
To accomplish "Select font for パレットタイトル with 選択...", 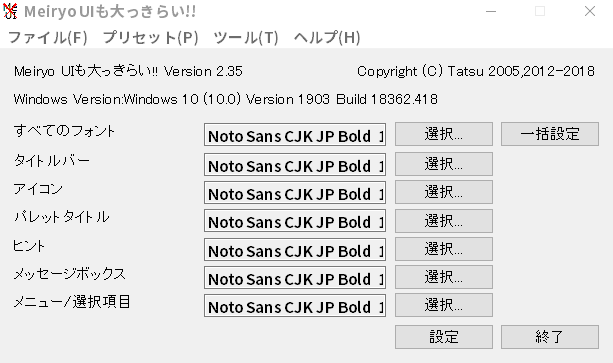I will tap(444, 221).
